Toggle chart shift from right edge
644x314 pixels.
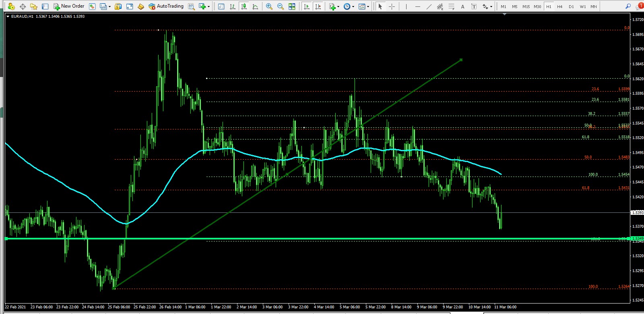(x=318, y=6)
